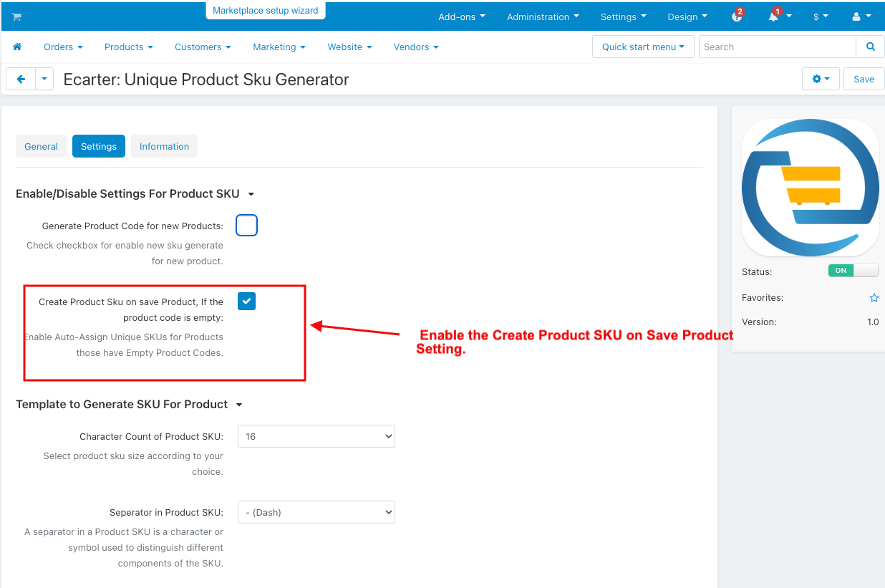Open the Design menu
This screenshot has height=588, width=885.
pos(687,16)
